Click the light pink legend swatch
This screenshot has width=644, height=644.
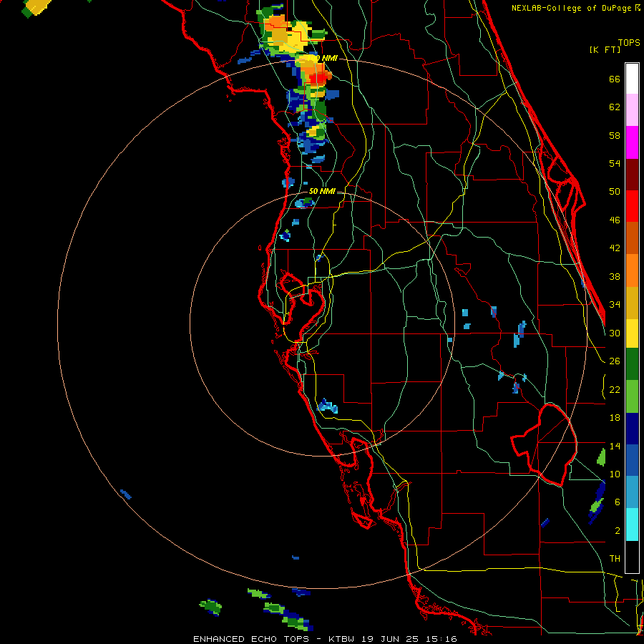tap(632, 110)
